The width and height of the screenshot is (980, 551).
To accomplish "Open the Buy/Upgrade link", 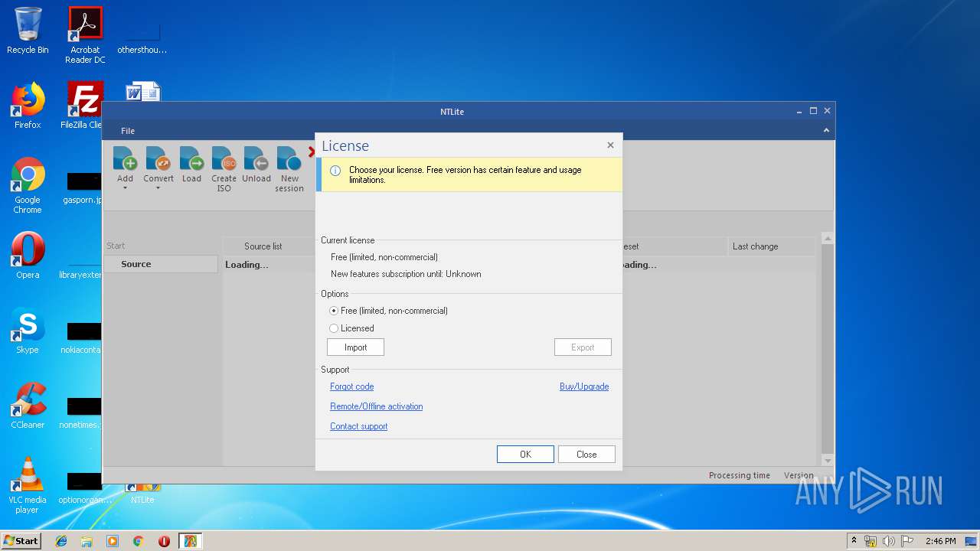I will point(584,386).
